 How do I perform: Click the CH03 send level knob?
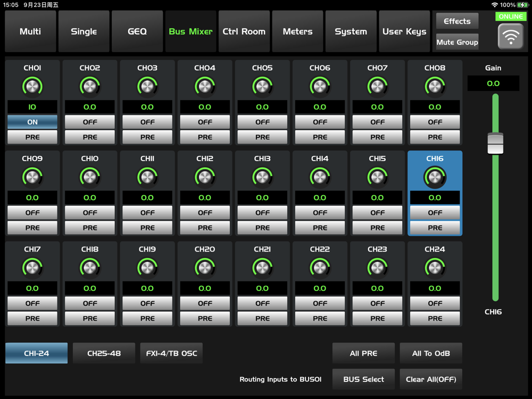pos(147,87)
